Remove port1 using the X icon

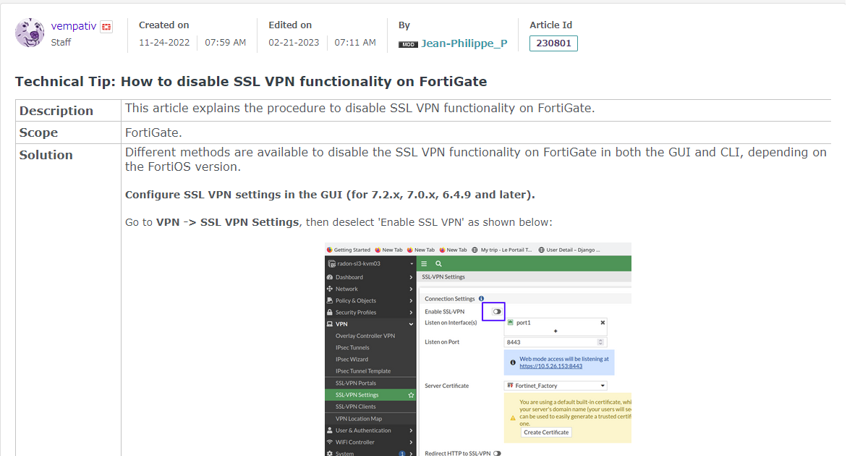tap(603, 322)
